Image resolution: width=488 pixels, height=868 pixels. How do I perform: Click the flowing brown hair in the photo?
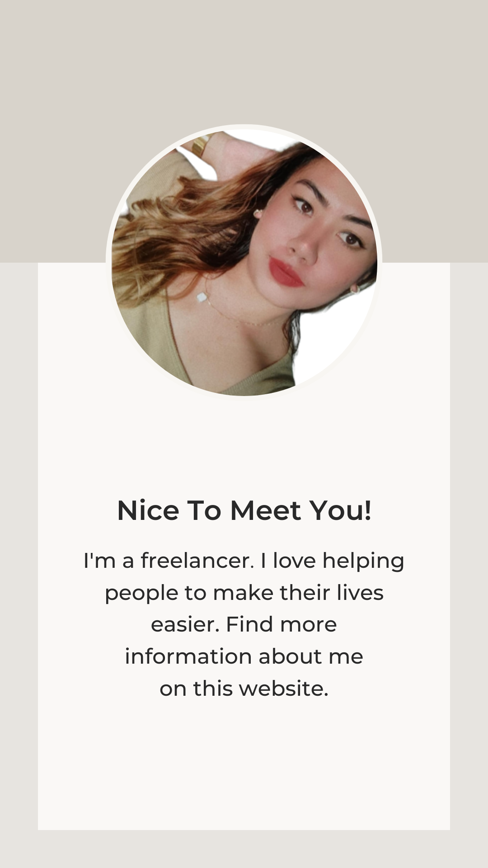190,226
